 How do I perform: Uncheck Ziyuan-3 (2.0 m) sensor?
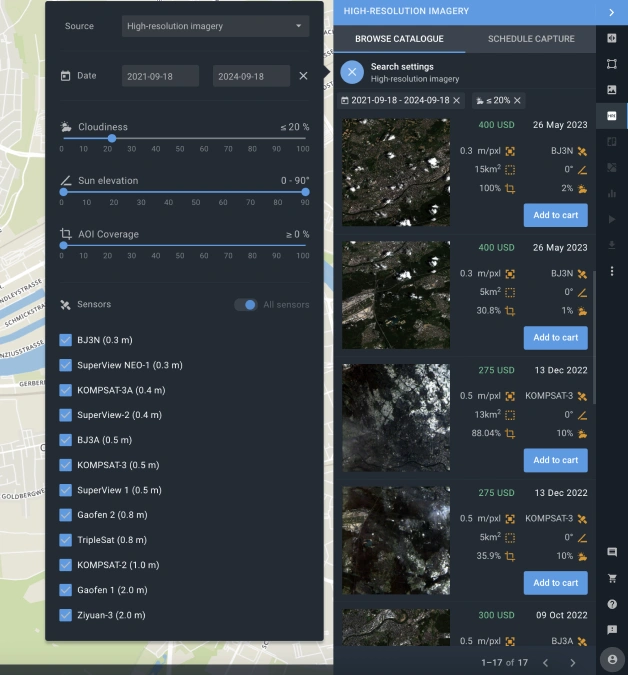point(65,615)
